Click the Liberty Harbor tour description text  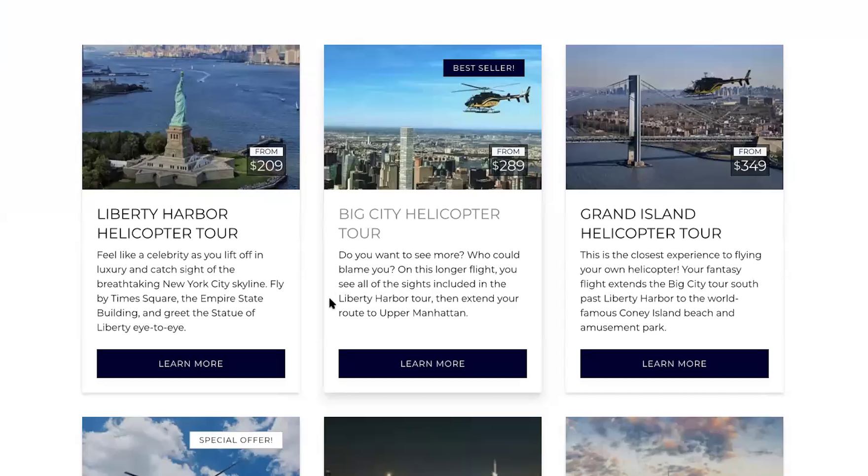click(190, 291)
